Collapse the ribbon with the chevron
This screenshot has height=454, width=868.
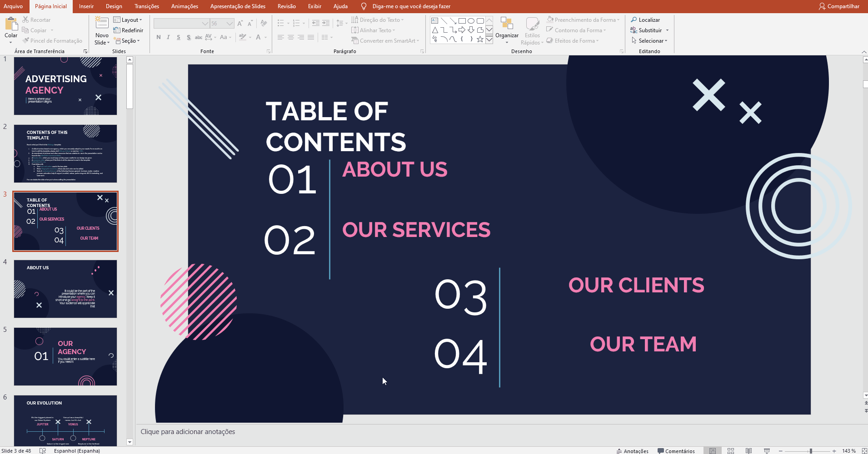(864, 51)
